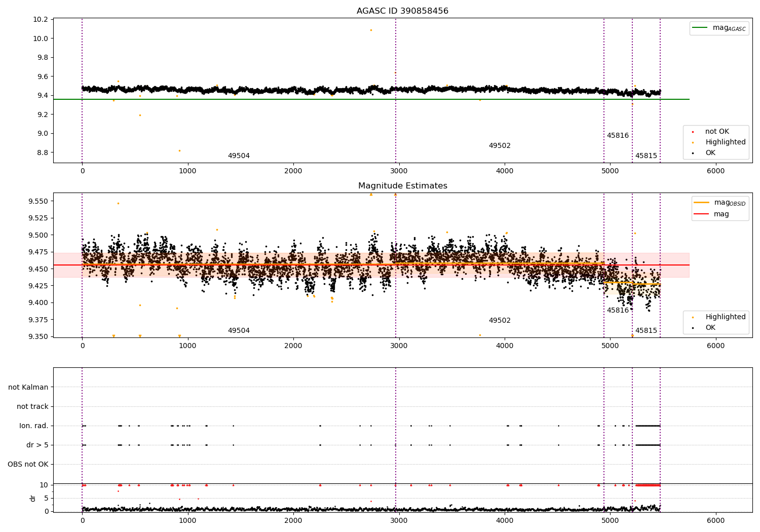This screenshot has width=760, height=532.
Task: Click the 9.375 y-axis tick label
Action: coord(39,320)
